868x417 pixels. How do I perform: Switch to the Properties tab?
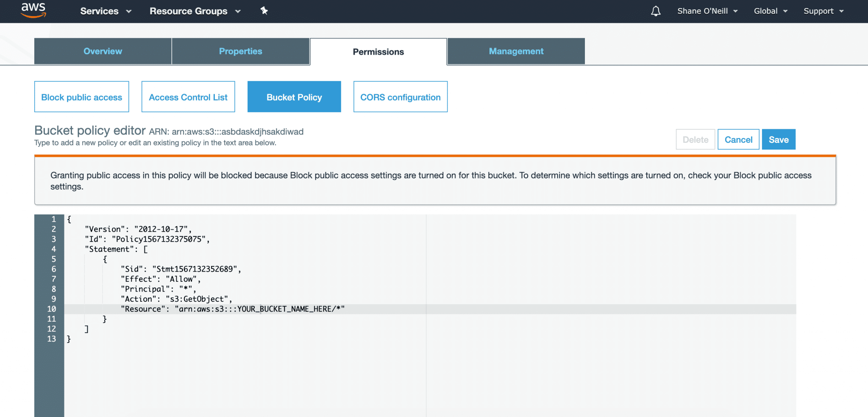240,51
